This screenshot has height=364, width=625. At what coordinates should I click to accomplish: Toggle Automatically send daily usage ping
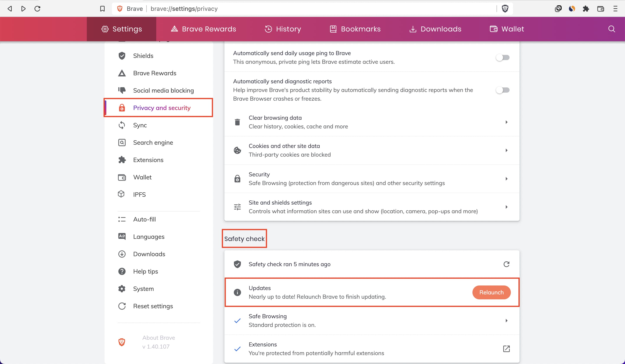point(502,57)
